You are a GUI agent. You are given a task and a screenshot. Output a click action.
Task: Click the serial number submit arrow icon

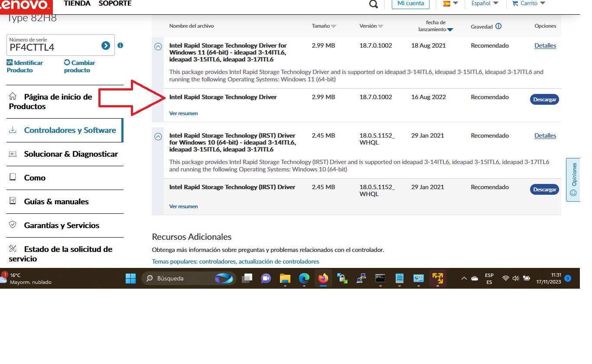coord(106,45)
